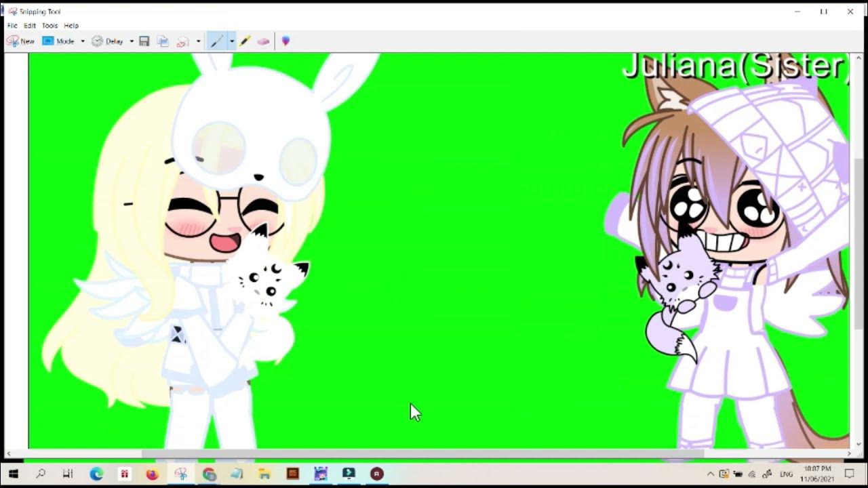Click the battery tray icon
The height and width of the screenshot is (488, 868).
coord(737,474)
